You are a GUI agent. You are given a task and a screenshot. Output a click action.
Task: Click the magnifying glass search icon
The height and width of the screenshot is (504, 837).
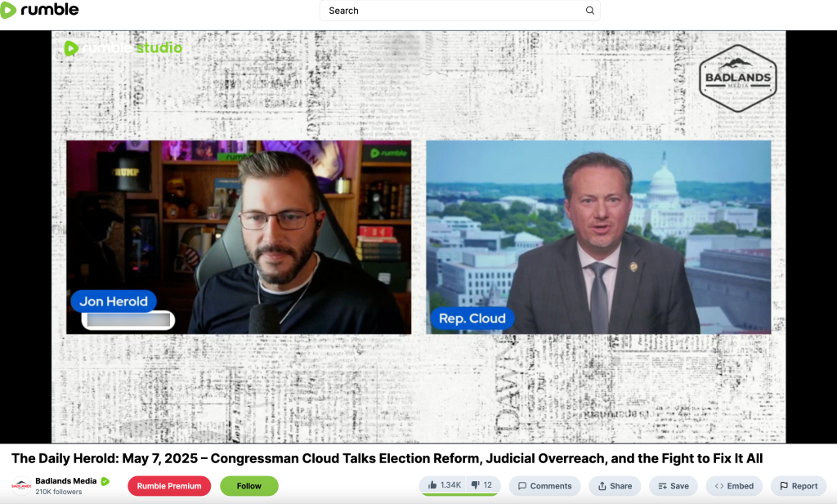590,11
